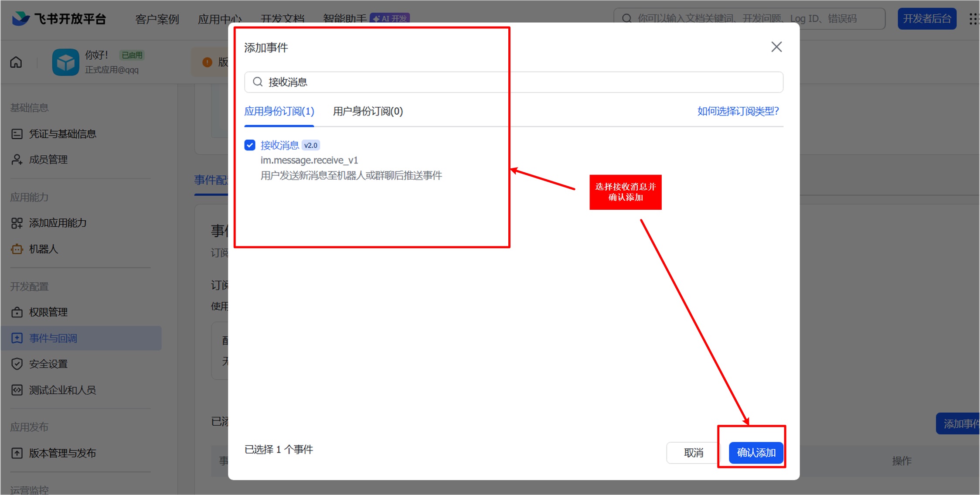980x495 pixels.
Task: Select the 应用身份订阅(1) tab
Action: [x=279, y=112]
